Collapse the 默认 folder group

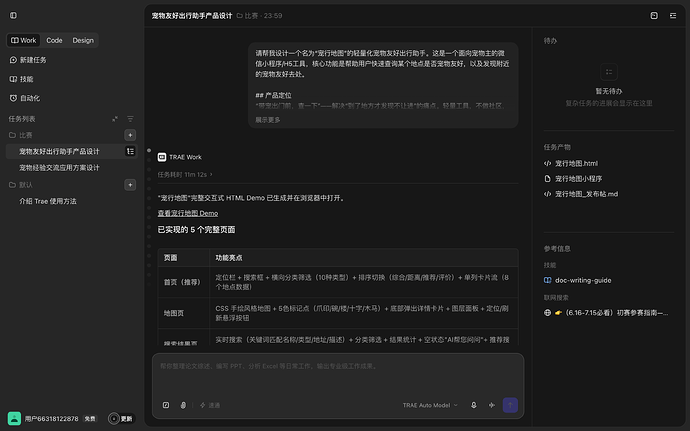21,185
